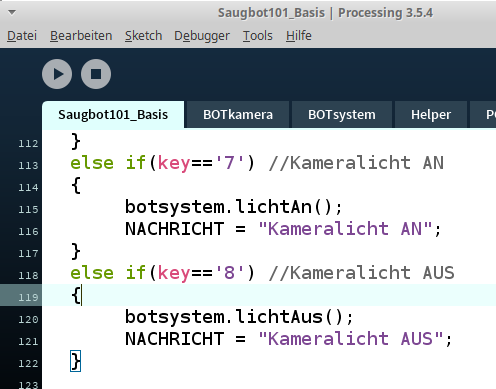The width and height of the screenshot is (496, 389).
Task: Open the Hilfe menu
Action: (x=299, y=36)
